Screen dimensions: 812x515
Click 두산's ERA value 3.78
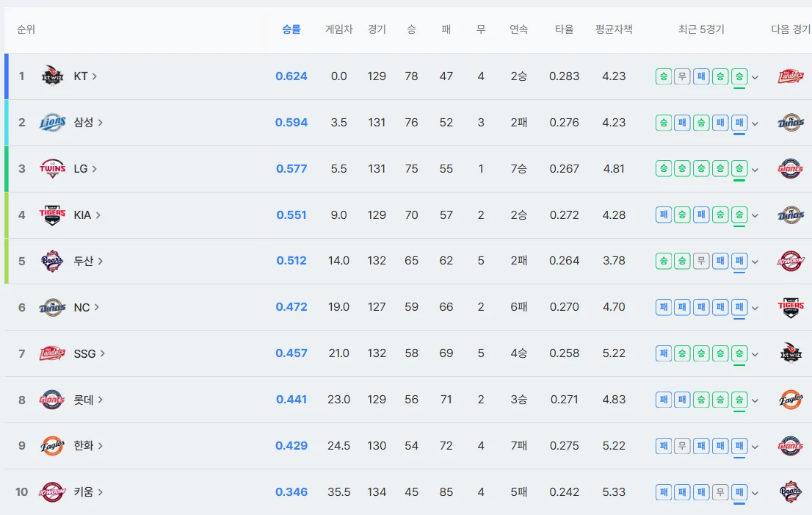point(614,261)
